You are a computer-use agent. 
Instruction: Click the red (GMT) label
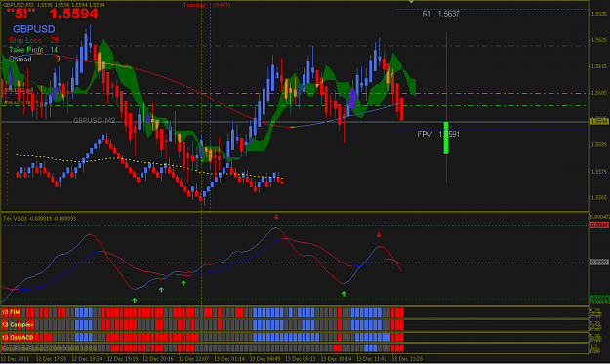click(x=222, y=5)
